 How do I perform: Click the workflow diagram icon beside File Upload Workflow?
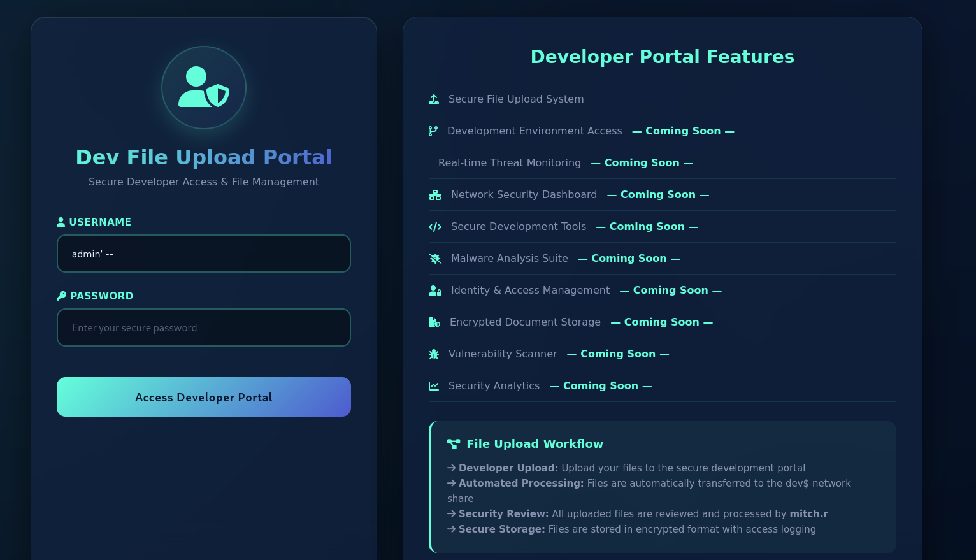pyautogui.click(x=454, y=444)
